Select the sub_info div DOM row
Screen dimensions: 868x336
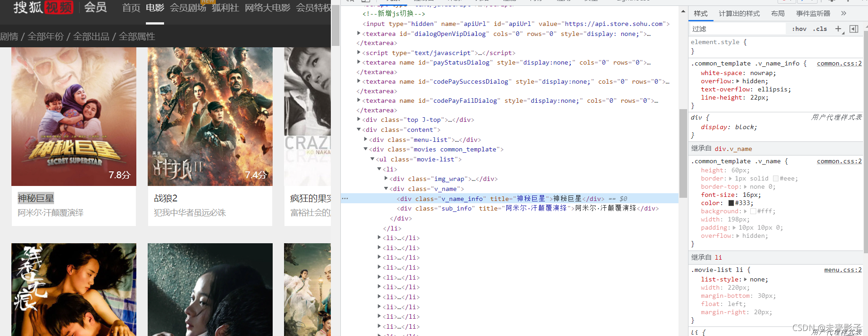click(x=509, y=208)
